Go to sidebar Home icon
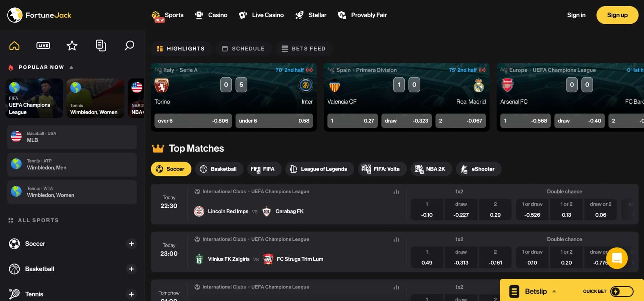Screen dimensions: 644x301 (14, 46)
